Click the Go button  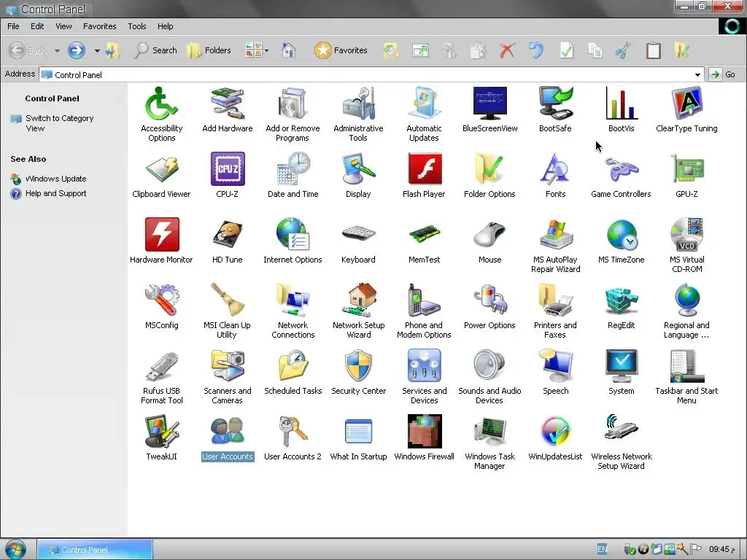click(722, 75)
